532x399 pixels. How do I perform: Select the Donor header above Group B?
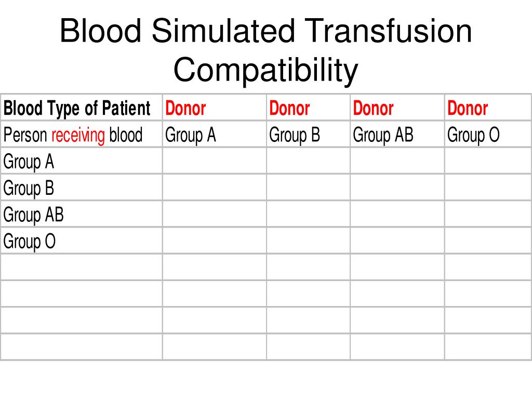[308, 107]
